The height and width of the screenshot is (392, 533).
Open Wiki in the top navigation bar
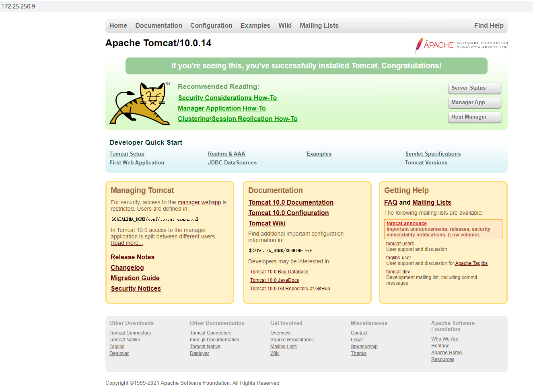(285, 25)
